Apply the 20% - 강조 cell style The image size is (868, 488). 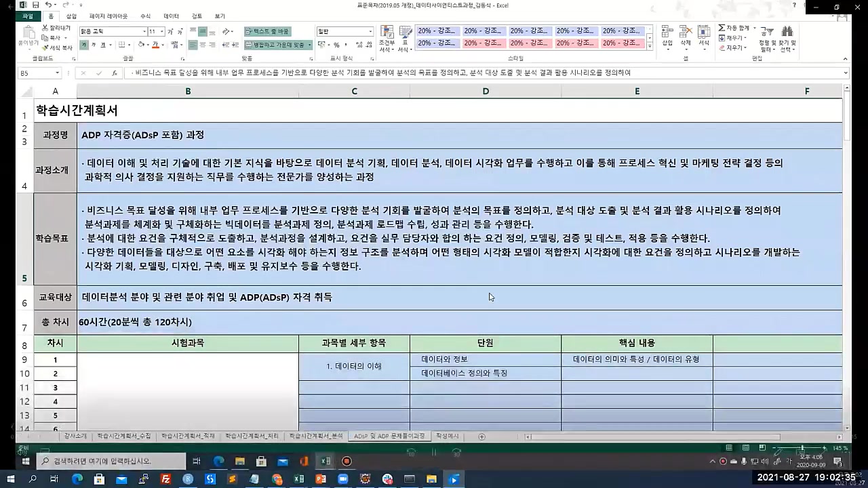coord(437,31)
